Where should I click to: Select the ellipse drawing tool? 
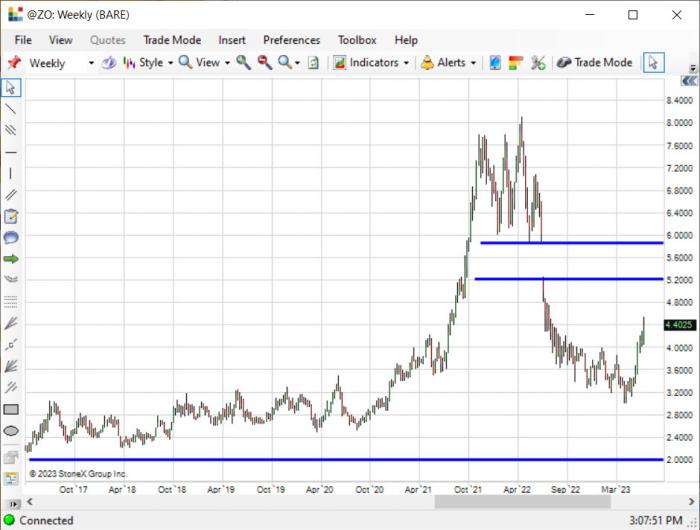pyautogui.click(x=11, y=431)
